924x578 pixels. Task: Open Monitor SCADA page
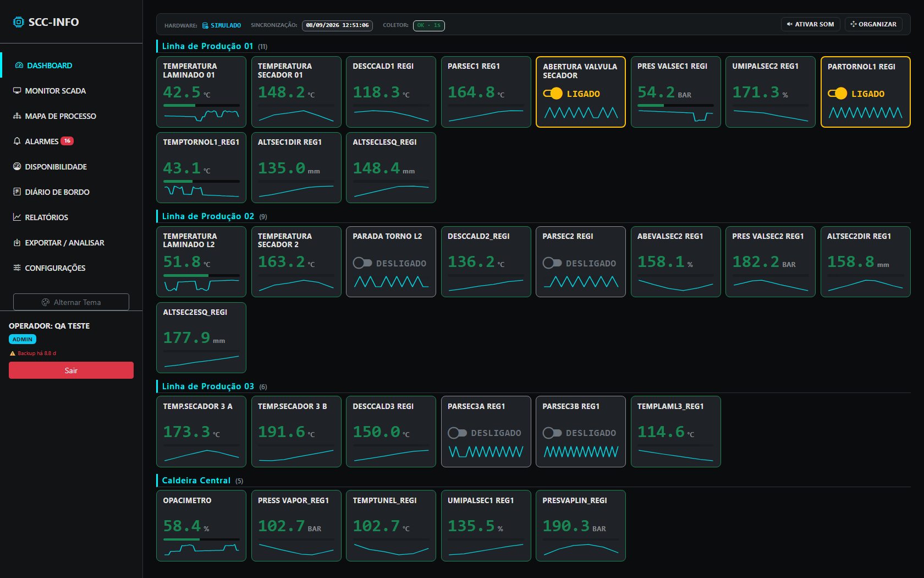(x=71, y=91)
